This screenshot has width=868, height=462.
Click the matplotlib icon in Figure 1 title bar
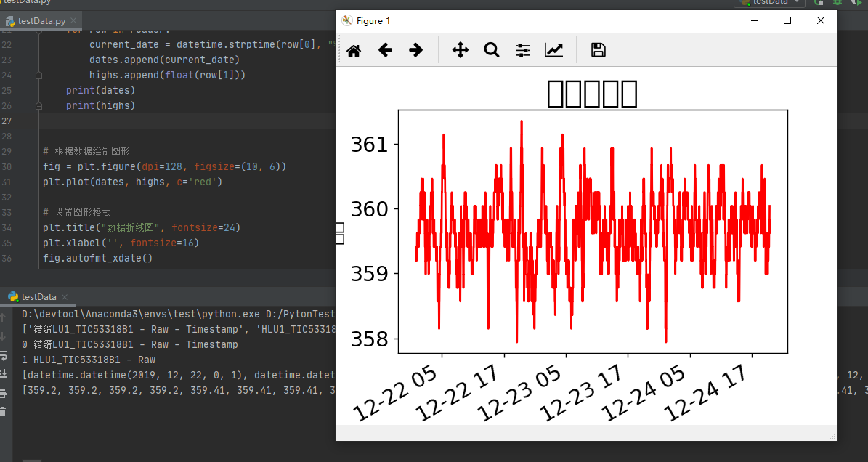[347, 20]
